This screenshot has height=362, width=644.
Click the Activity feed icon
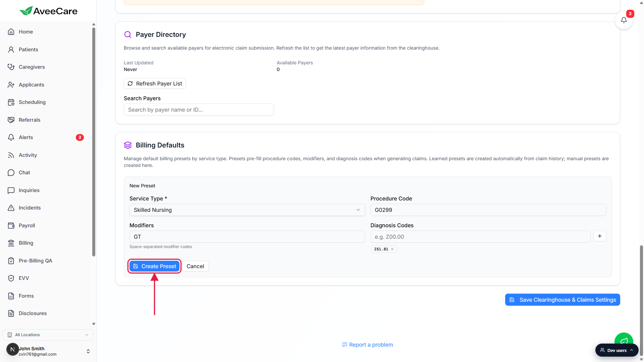(x=11, y=155)
